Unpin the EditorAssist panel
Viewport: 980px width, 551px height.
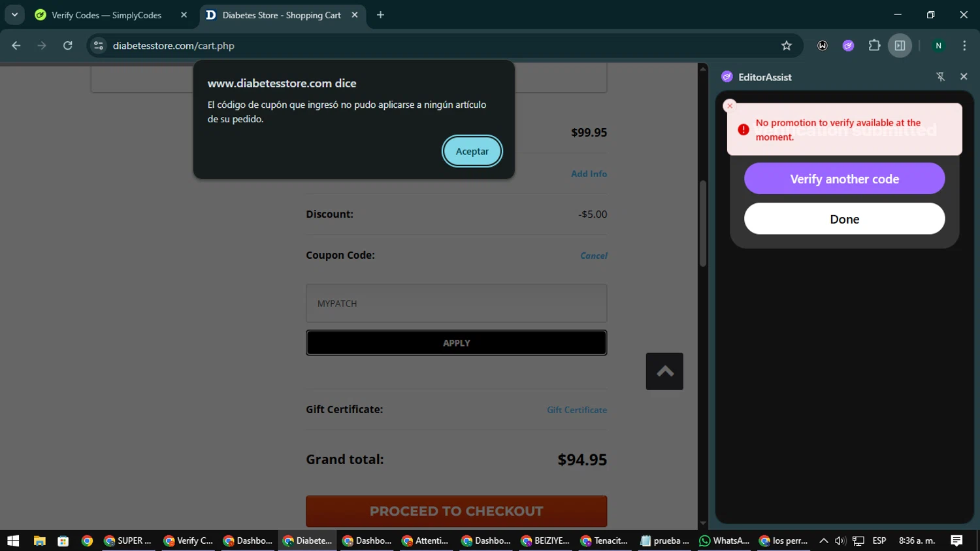[940, 76]
